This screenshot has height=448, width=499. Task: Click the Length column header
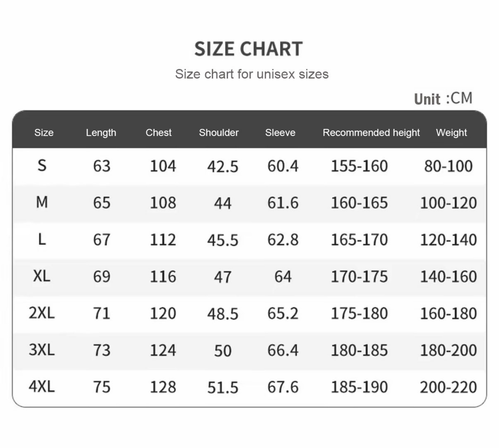pyautogui.click(x=101, y=133)
